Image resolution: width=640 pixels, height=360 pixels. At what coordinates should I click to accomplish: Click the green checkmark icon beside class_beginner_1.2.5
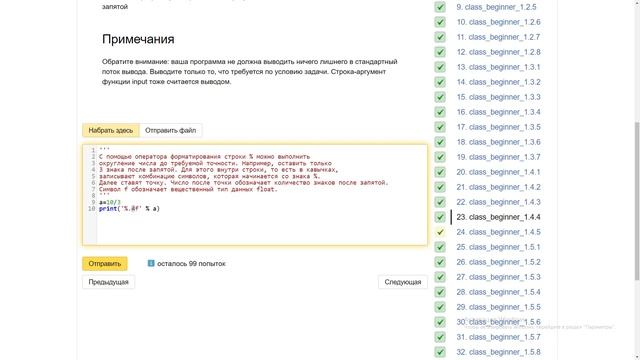pyautogui.click(x=440, y=7)
